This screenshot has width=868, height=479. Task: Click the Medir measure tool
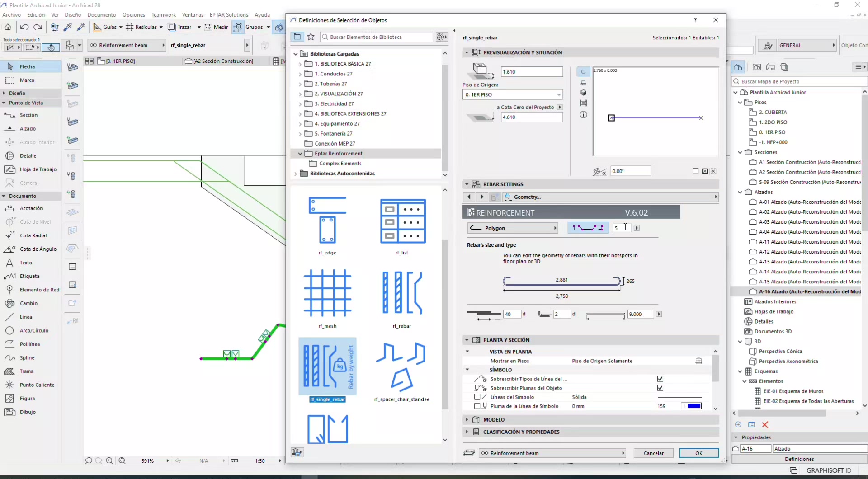216,27
